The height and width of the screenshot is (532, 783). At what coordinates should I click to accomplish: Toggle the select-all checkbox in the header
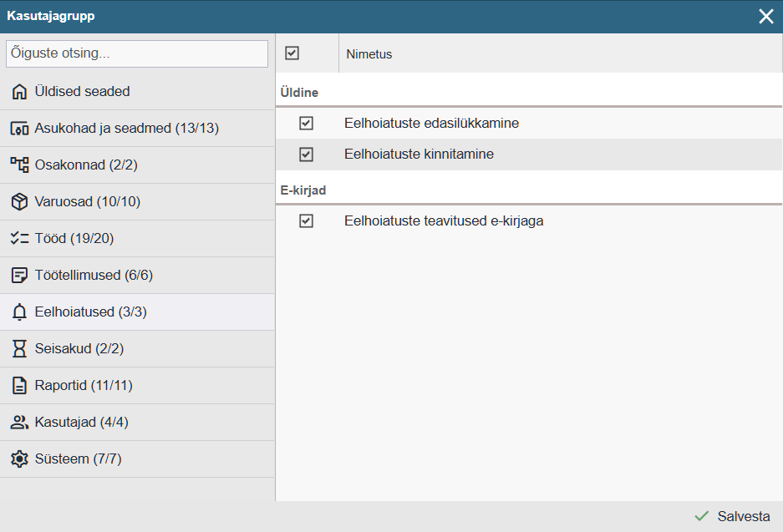tap(292, 53)
